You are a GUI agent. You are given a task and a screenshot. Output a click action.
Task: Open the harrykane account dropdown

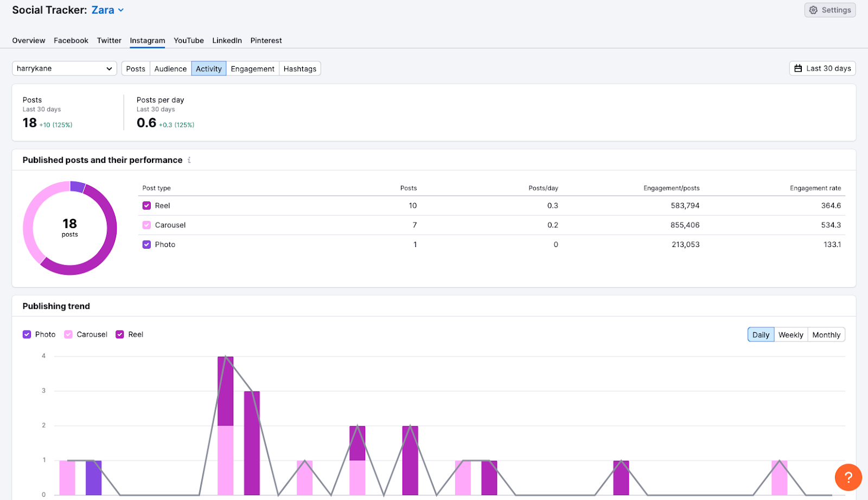click(64, 68)
